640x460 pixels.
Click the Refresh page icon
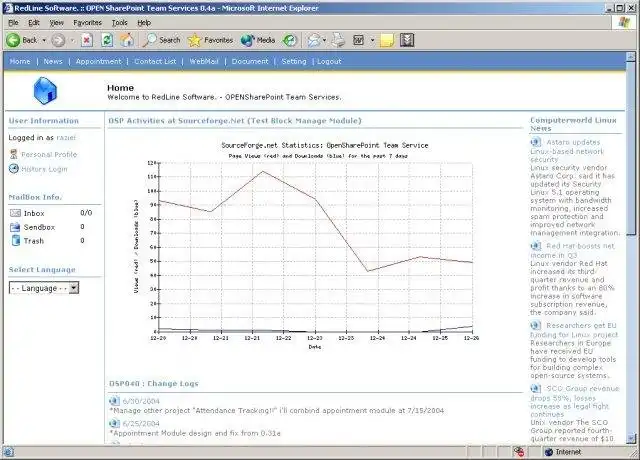click(107, 40)
